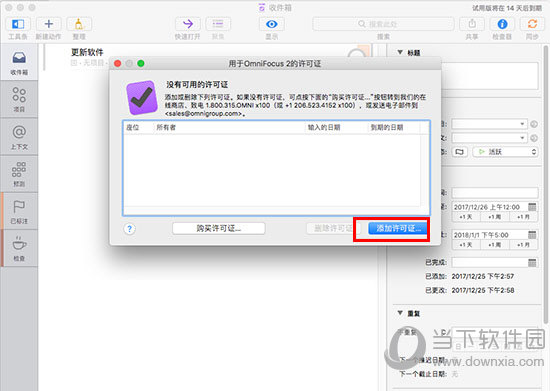The image size is (550, 391).
Task: Click +1周 under the 2018/1/1 date
Action: (494, 245)
